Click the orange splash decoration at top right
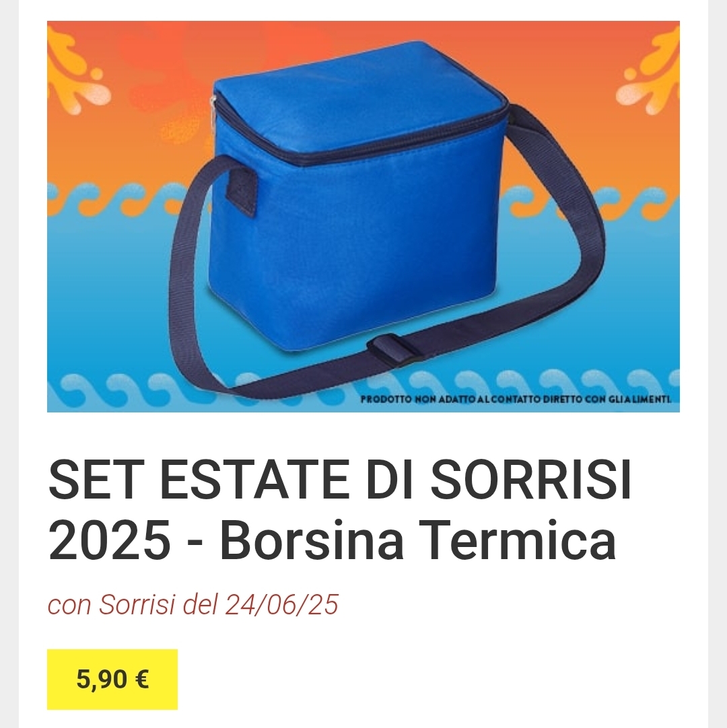727x728 pixels. click(649, 70)
